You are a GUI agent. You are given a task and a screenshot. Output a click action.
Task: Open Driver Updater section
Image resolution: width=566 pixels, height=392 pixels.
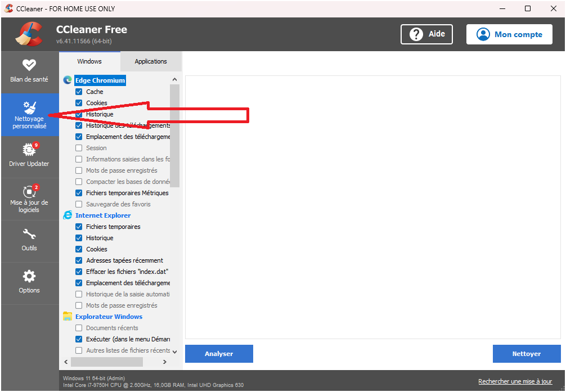pyautogui.click(x=29, y=157)
